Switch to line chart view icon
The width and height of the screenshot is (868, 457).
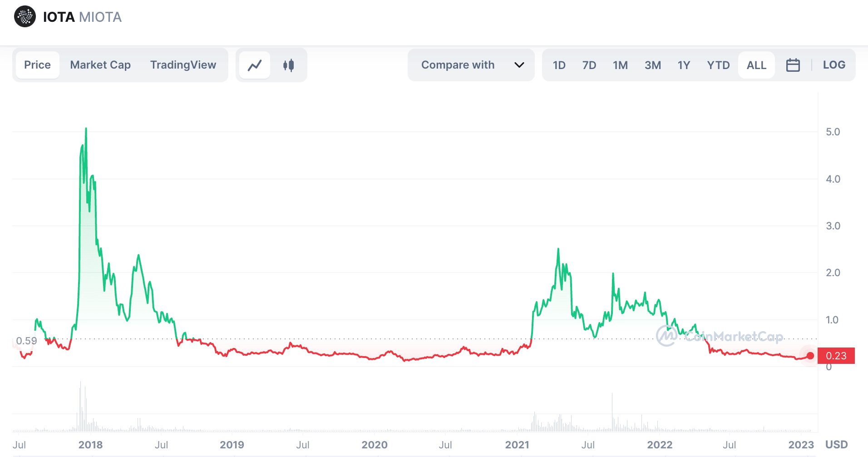[255, 65]
